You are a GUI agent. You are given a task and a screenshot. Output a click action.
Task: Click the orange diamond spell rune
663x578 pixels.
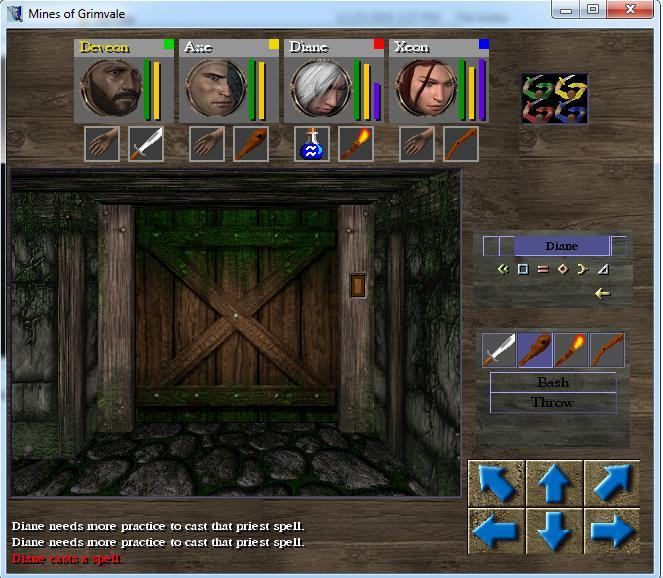coord(563,269)
